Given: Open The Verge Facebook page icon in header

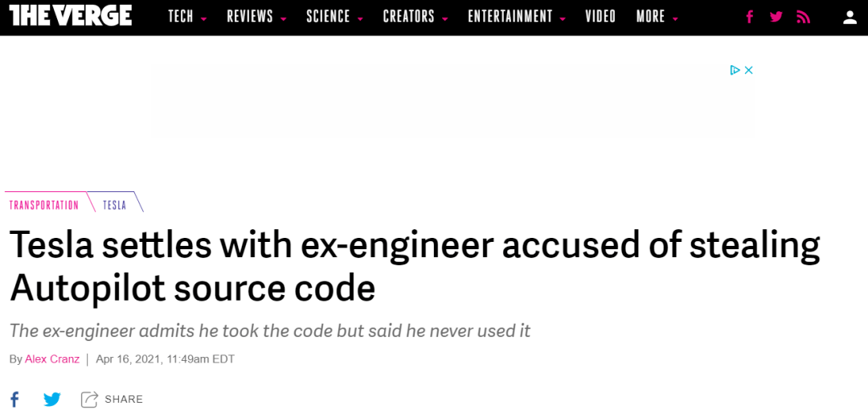Looking at the screenshot, I should point(750,17).
